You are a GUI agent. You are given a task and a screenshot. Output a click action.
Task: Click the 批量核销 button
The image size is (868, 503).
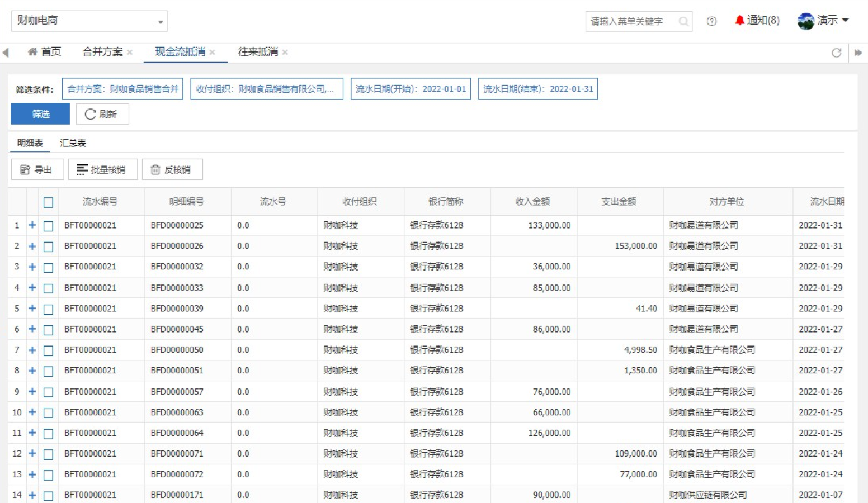click(x=102, y=169)
